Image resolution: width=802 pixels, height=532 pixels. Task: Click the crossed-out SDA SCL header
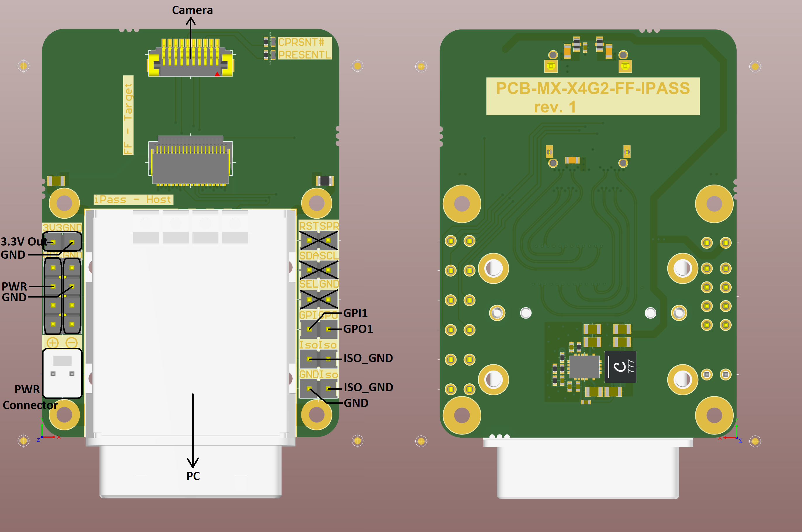[x=318, y=270]
